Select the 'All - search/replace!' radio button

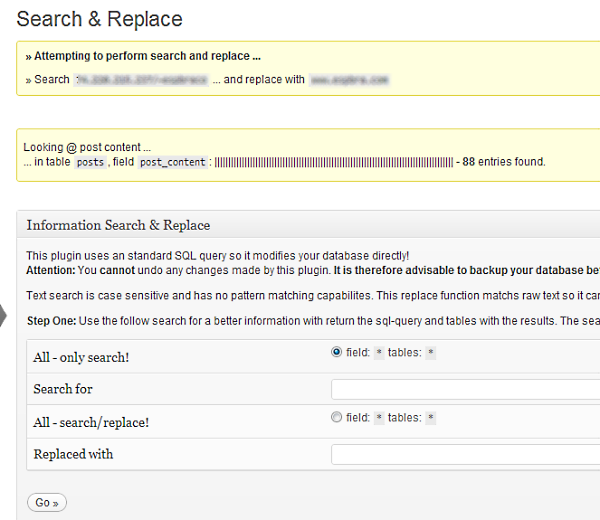(x=336, y=417)
